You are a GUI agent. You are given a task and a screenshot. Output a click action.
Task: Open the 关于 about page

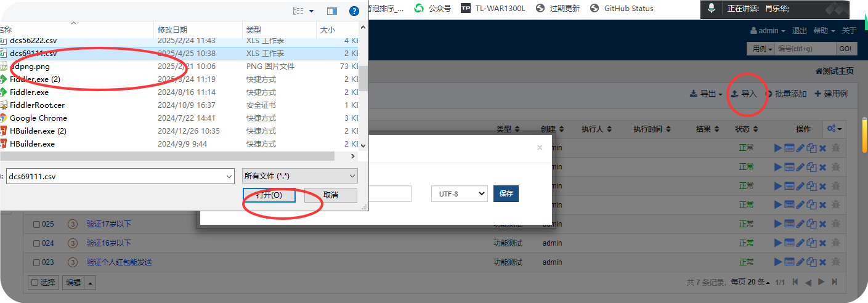tap(849, 31)
